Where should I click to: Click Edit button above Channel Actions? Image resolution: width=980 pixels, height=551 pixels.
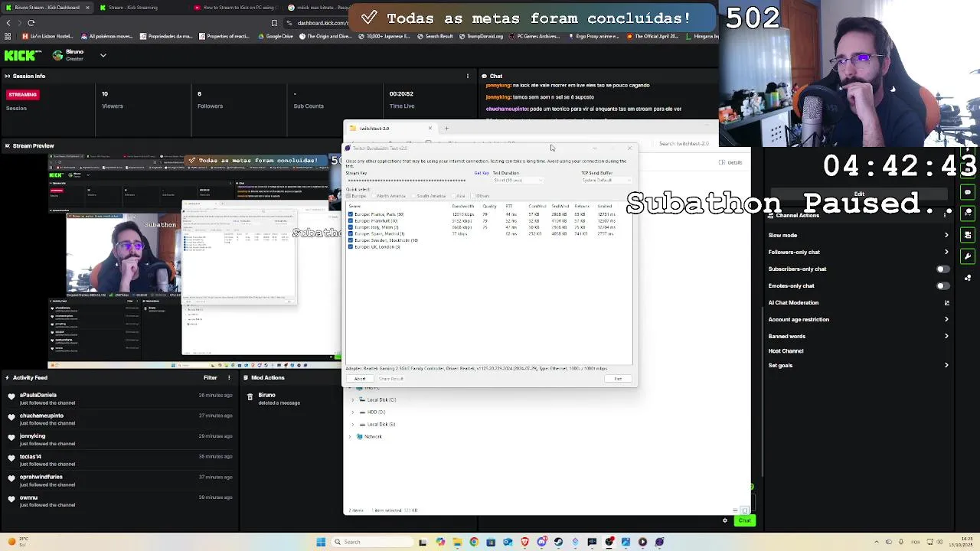(859, 194)
